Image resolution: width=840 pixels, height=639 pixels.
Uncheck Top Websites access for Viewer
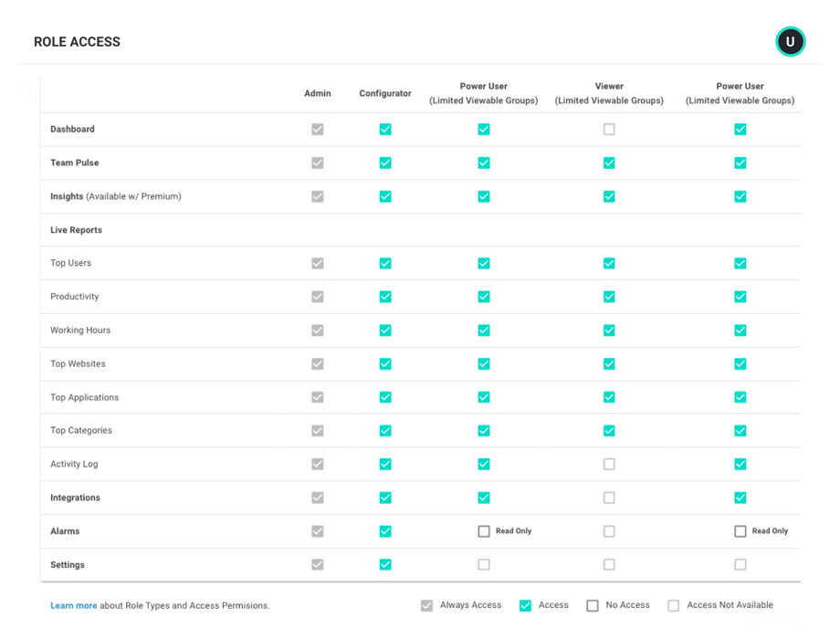point(609,363)
